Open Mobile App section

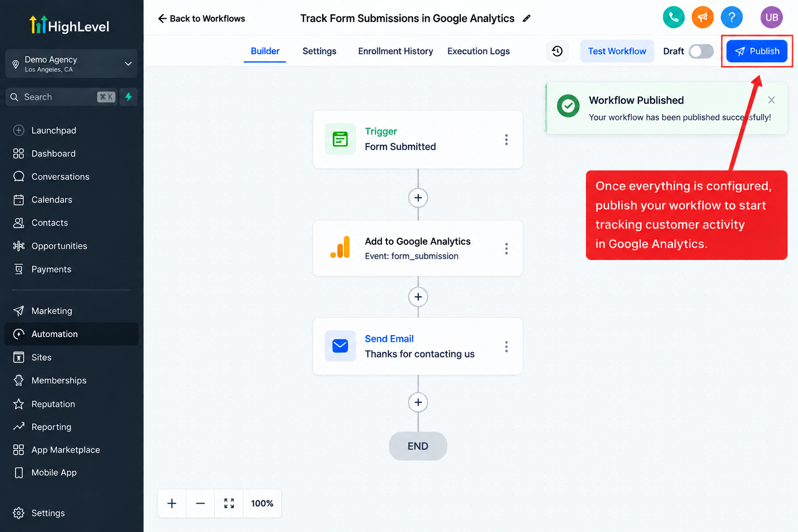[71, 473]
